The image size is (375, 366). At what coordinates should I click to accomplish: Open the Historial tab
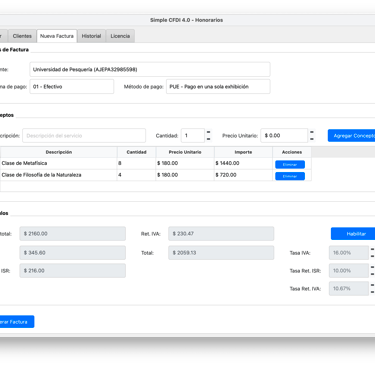click(x=91, y=36)
